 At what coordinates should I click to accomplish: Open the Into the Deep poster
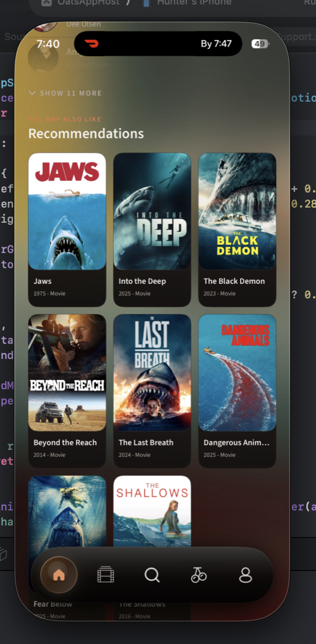[152, 211]
